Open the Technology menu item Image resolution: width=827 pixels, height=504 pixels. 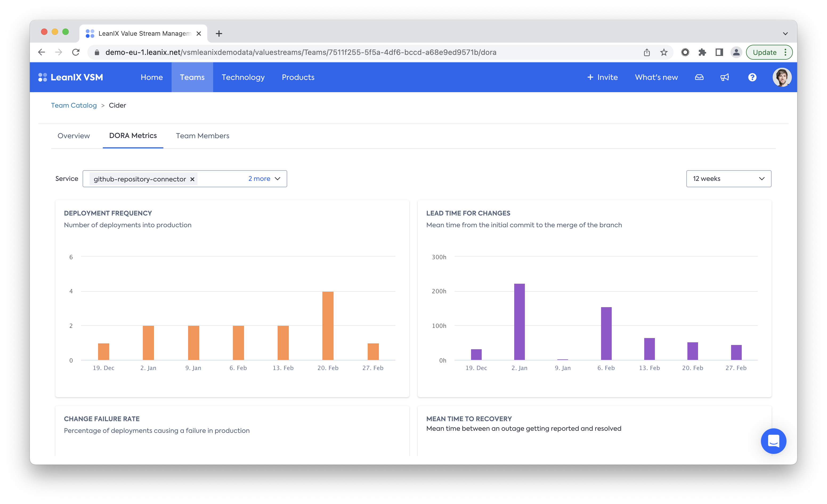point(243,78)
